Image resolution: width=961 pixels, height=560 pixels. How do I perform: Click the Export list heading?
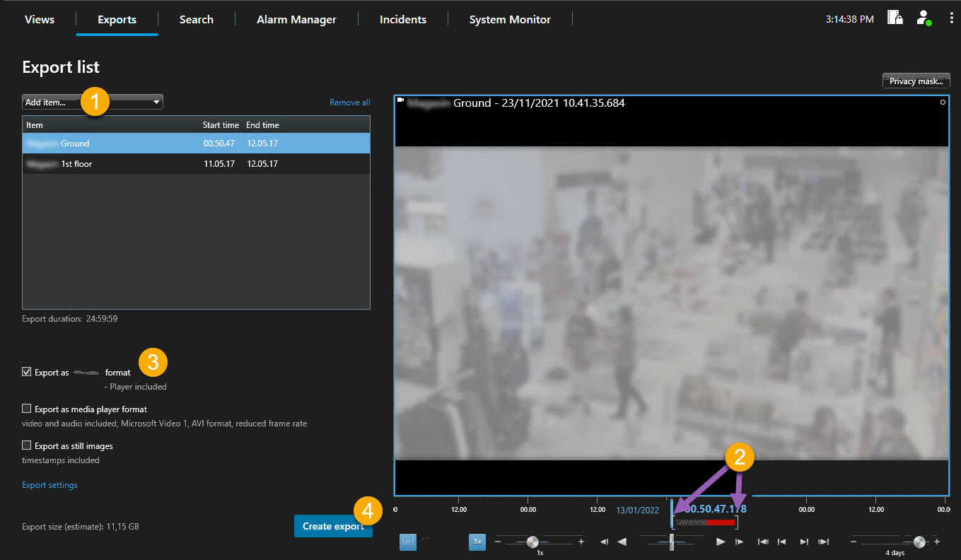tap(61, 67)
